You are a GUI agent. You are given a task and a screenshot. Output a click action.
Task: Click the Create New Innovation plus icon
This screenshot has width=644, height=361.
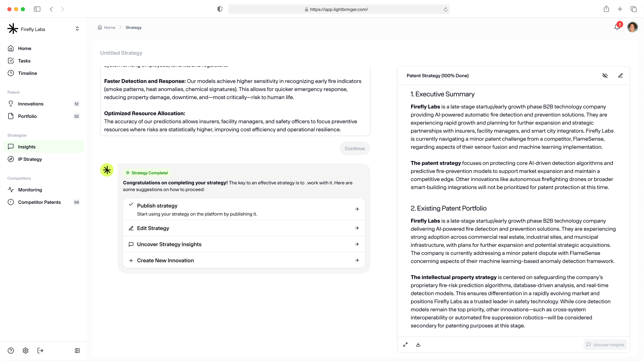131,261
